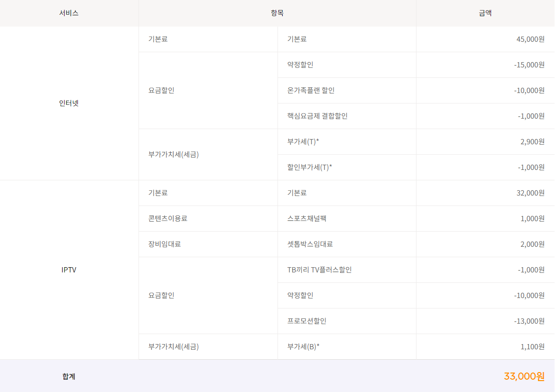Select the 프로모션할인 item

click(306, 321)
